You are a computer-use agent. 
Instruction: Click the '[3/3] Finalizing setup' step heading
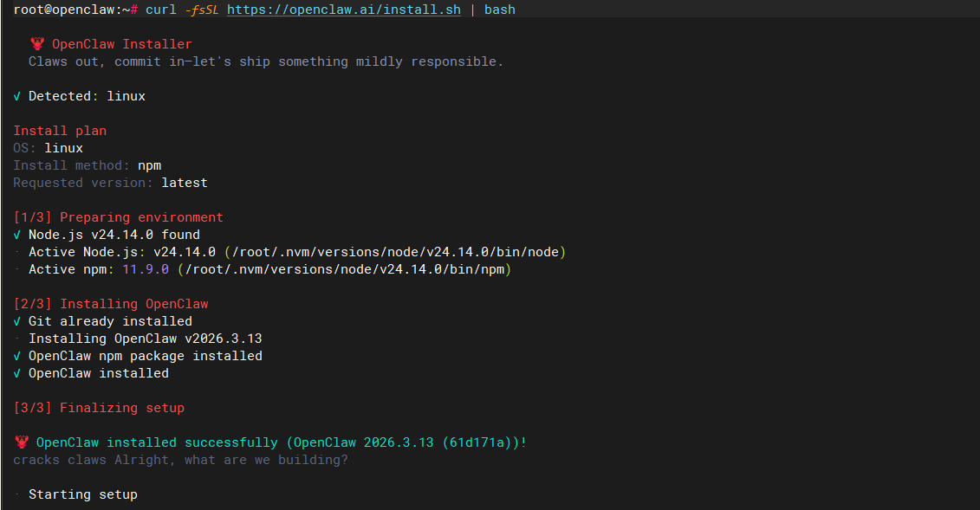(99, 408)
